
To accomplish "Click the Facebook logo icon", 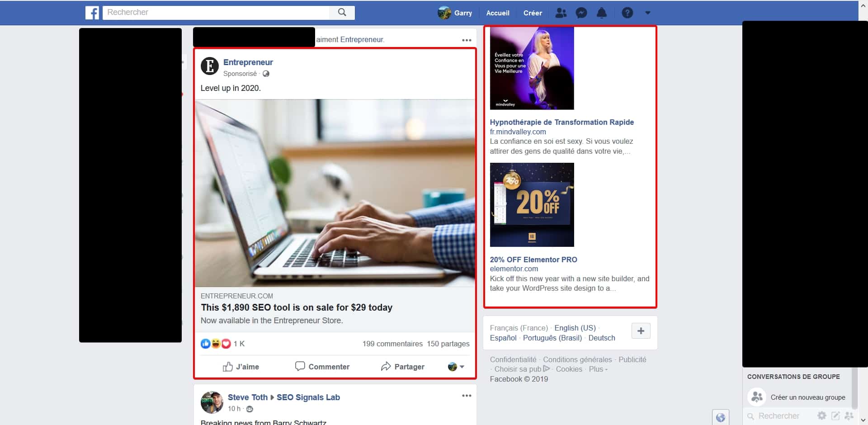I will [92, 13].
